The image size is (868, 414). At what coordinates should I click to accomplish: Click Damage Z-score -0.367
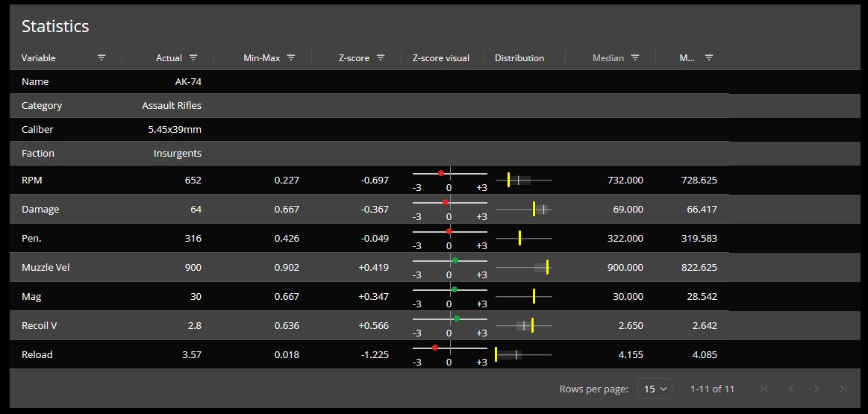click(375, 209)
